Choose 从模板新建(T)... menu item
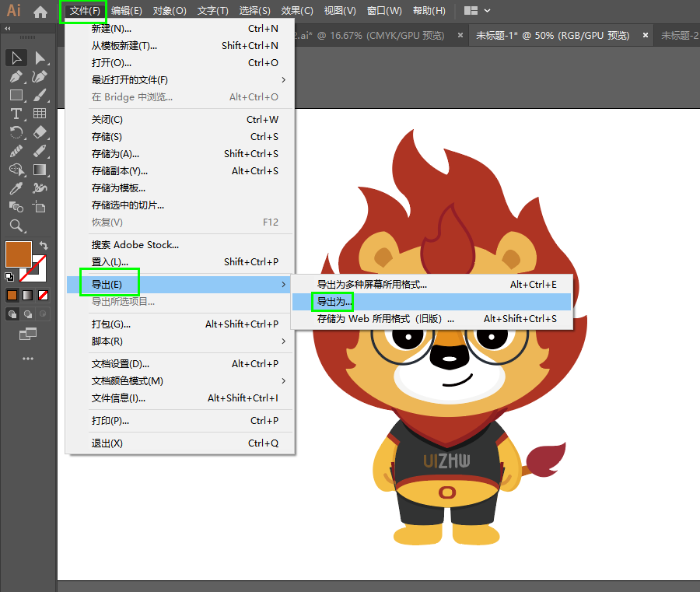The width and height of the screenshot is (700, 592). [180, 46]
